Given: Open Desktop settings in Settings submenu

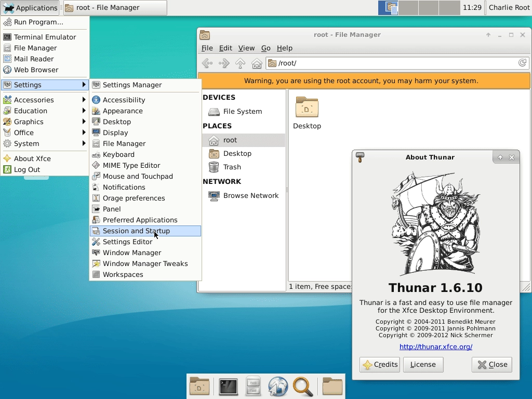Looking at the screenshot, I should [145, 122].
